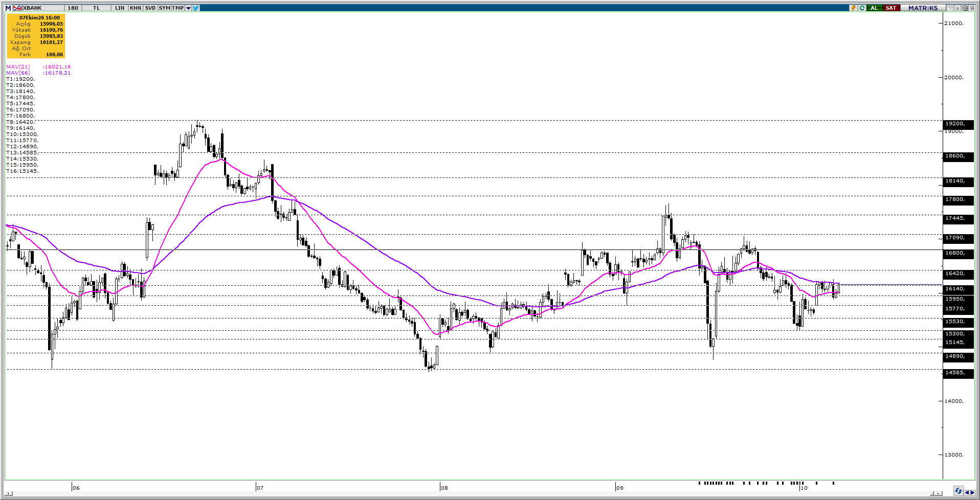Open the chart indicator icon beside XBANK

(17, 8)
